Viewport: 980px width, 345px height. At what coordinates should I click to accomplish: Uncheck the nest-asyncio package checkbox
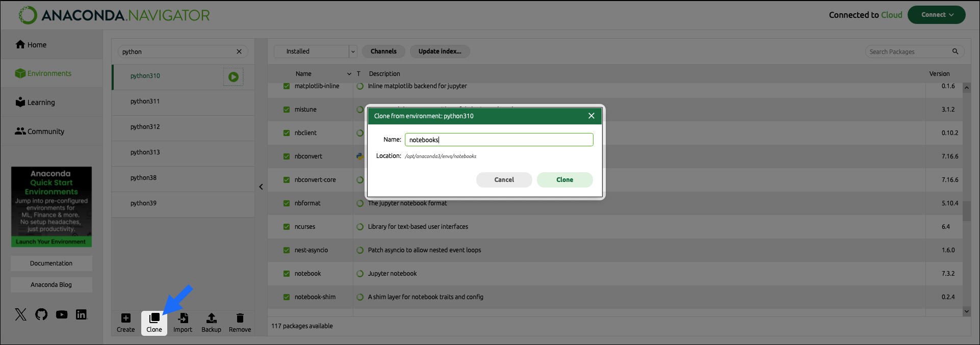pos(287,250)
